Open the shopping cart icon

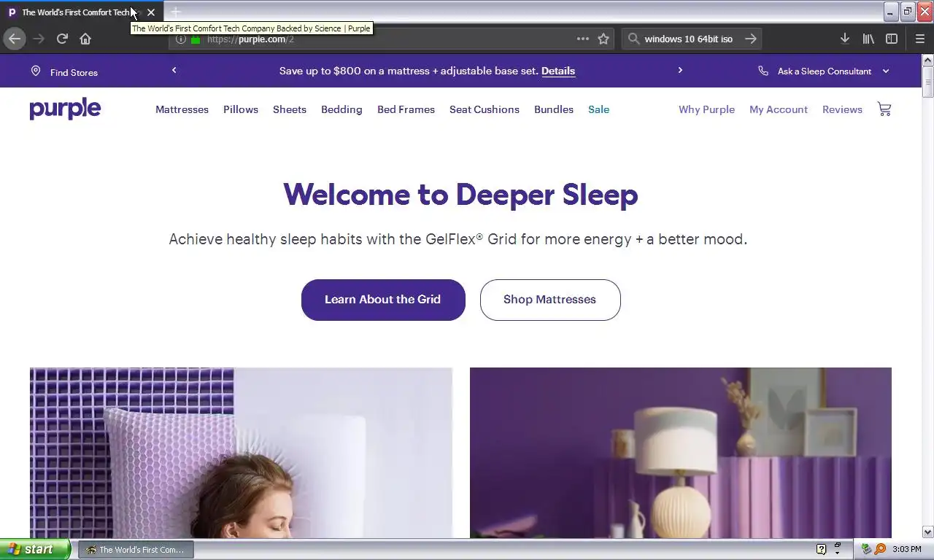point(884,109)
